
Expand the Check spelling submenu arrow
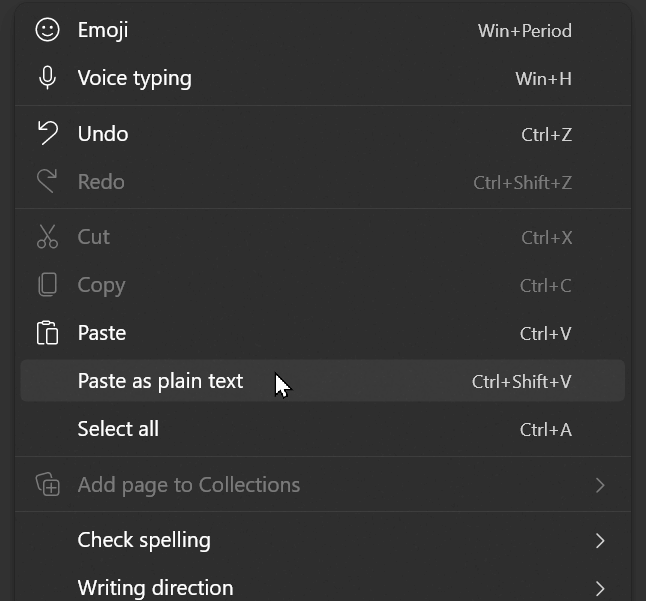click(600, 540)
